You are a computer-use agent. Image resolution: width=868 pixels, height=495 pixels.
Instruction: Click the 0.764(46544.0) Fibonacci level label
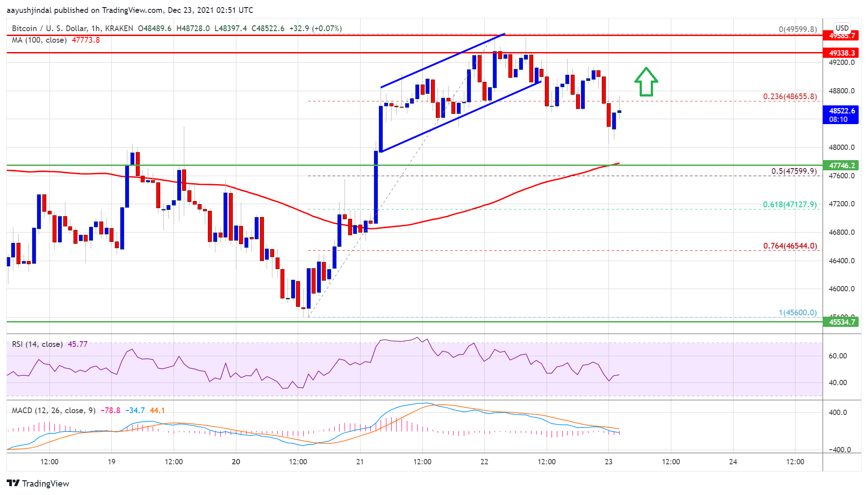(x=790, y=246)
